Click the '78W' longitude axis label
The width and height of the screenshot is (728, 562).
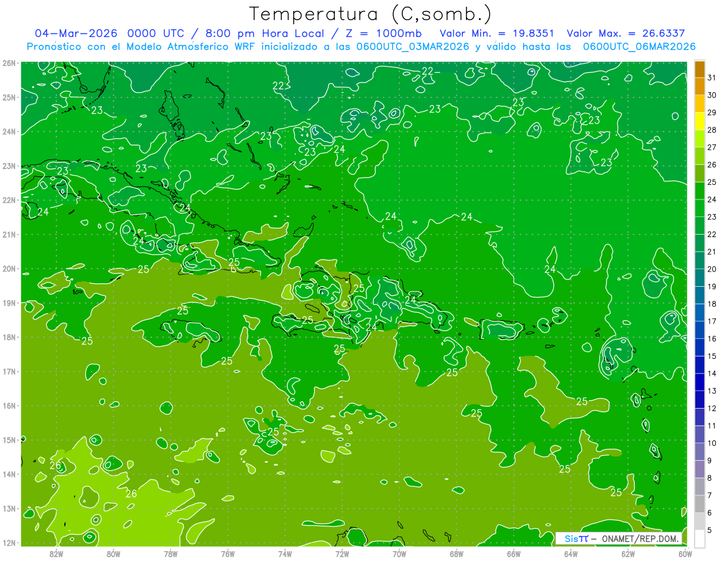pyautogui.click(x=171, y=554)
